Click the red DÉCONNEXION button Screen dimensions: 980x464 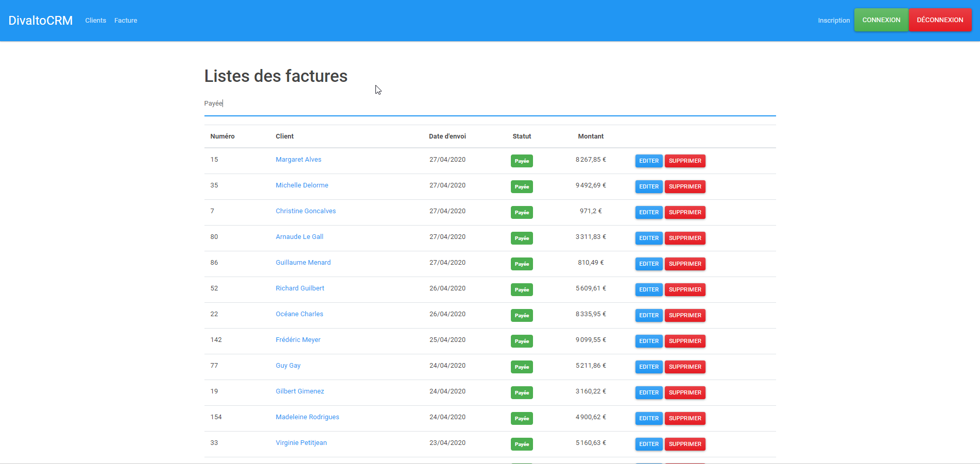click(x=940, y=20)
